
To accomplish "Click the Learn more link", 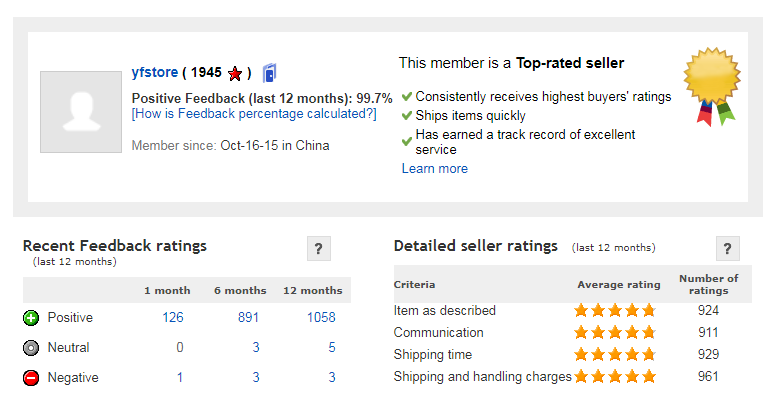I will click(435, 169).
